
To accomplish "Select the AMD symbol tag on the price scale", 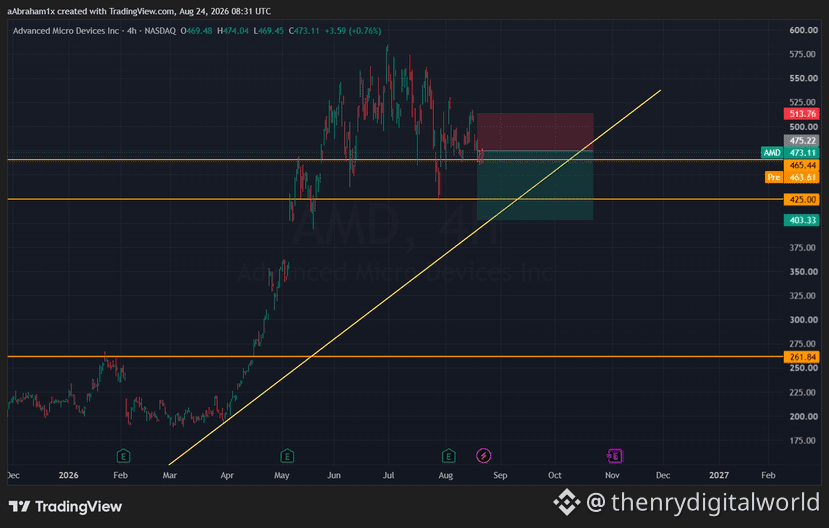I will pos(771,153).
